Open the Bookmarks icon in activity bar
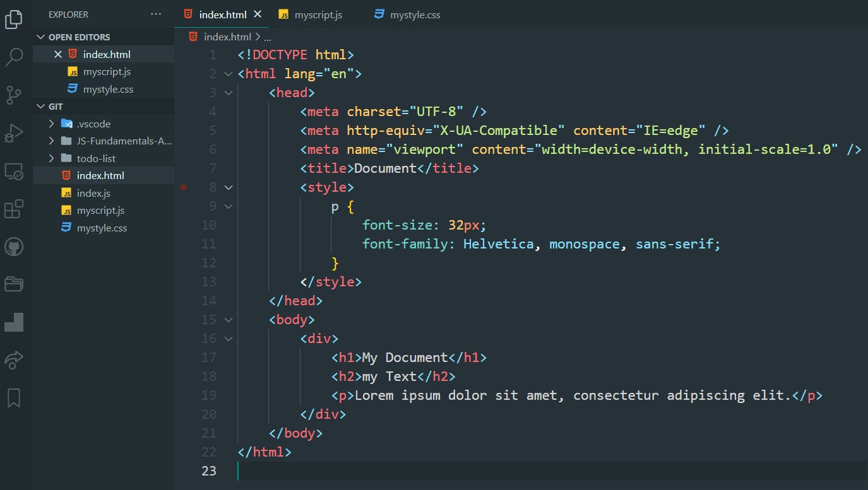Screen dimensions: 868x490 pos(14,398)
